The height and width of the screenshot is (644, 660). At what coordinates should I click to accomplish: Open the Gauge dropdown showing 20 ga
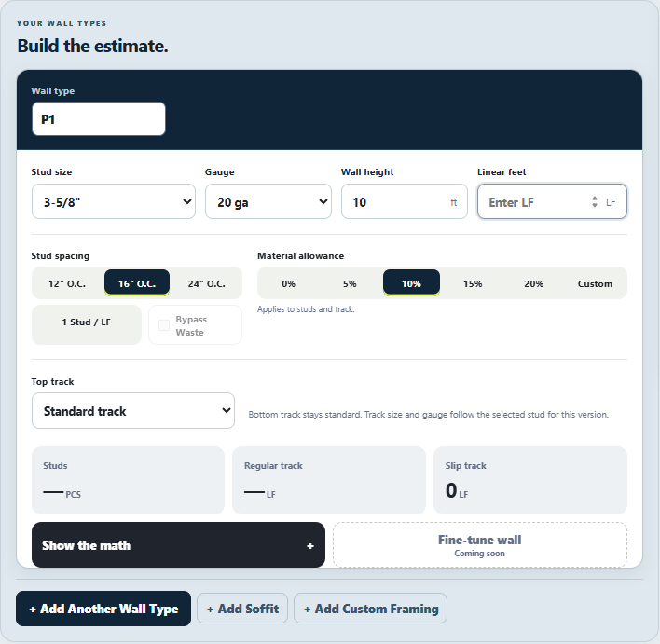tap(268, 201)
